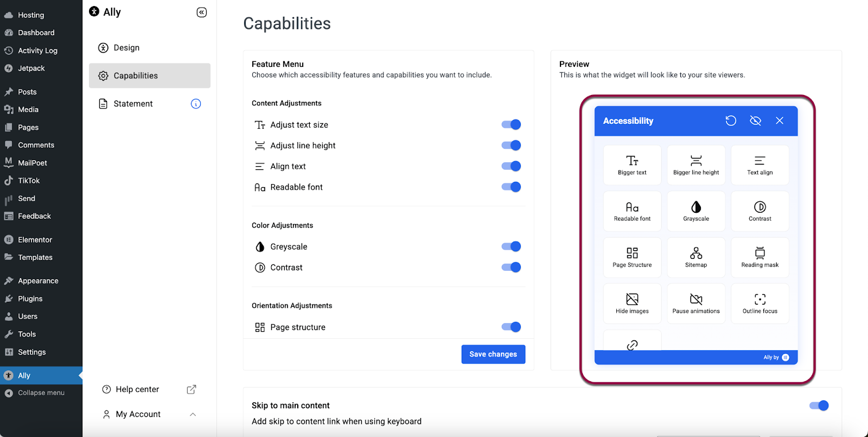Reset accessibility settings in preview header

731,121
